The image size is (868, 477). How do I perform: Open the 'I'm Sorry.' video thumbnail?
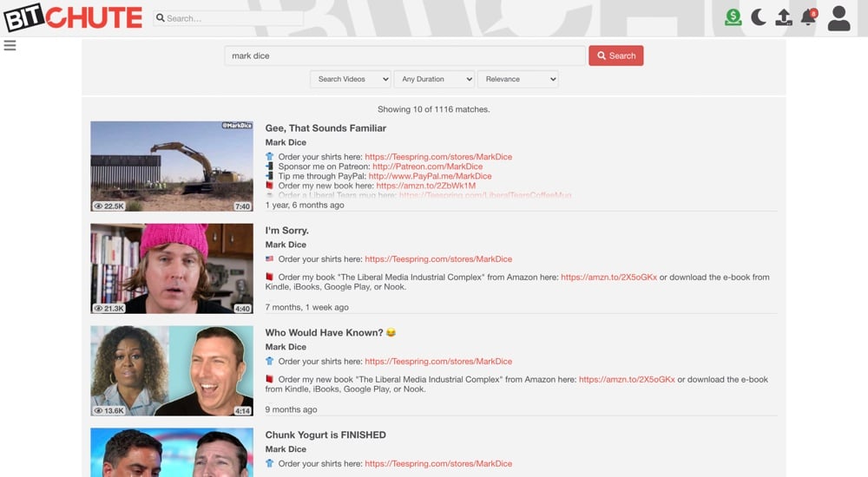pos(172,268)
